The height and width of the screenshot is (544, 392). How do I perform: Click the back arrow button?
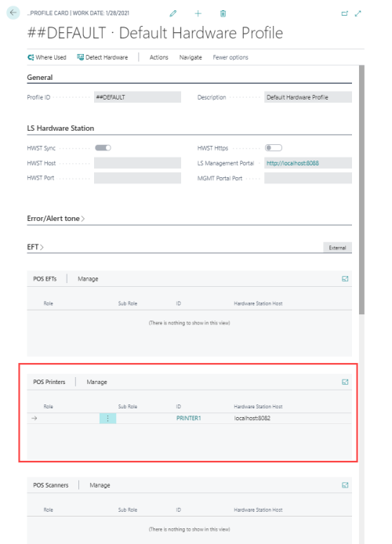13,13
